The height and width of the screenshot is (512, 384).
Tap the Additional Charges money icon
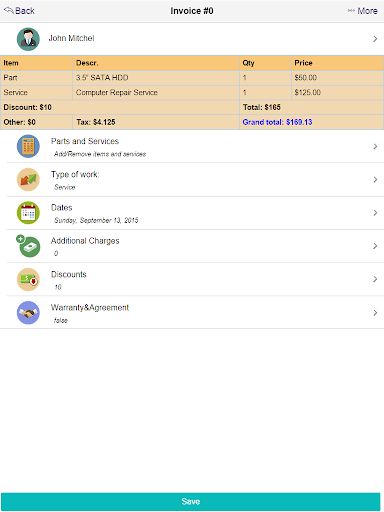point(28,246)
